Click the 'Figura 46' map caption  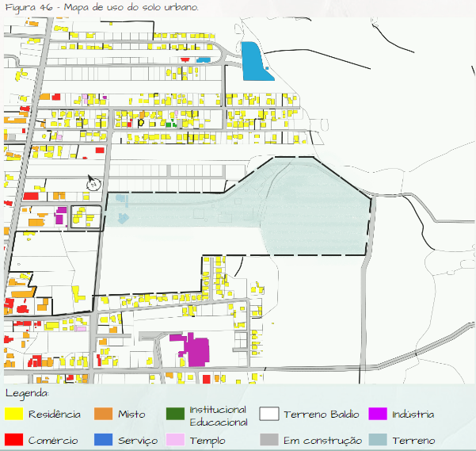click(x=101, y=7)
